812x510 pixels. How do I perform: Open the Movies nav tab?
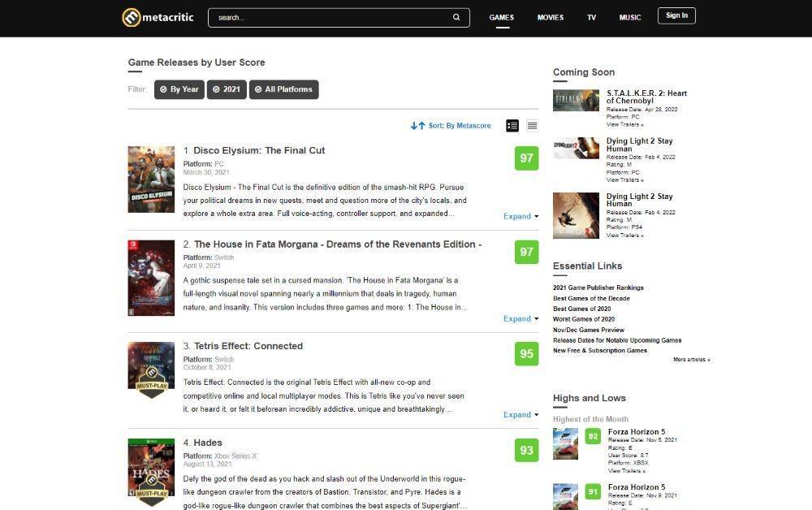pyautogui.click(x=550, y=18)
